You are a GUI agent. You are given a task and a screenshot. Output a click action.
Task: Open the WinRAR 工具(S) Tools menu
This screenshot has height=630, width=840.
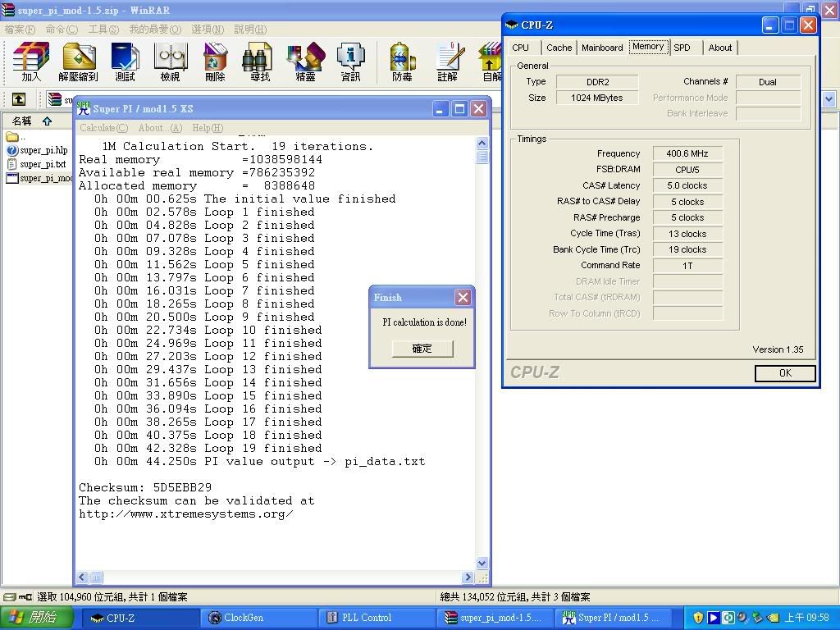coord(103,29)
